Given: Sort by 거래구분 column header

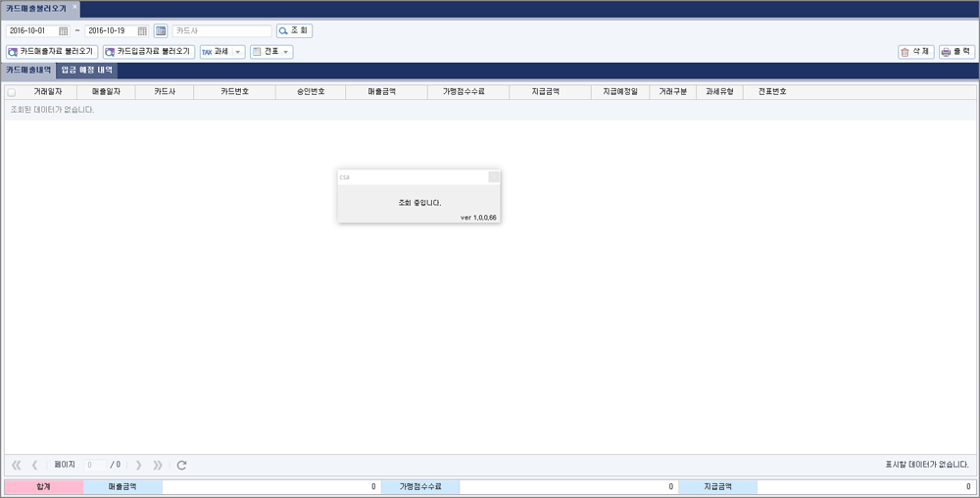Looking at the screenshot, I should pos(673,92).
